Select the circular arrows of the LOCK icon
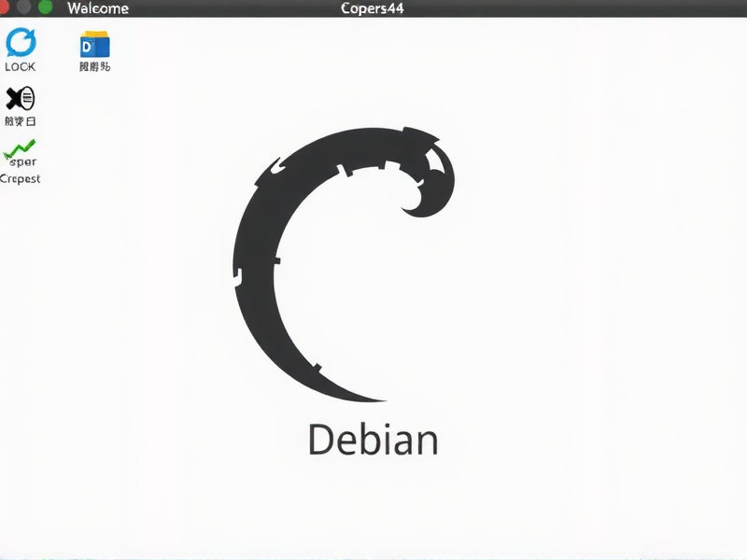 coord(21,45)
